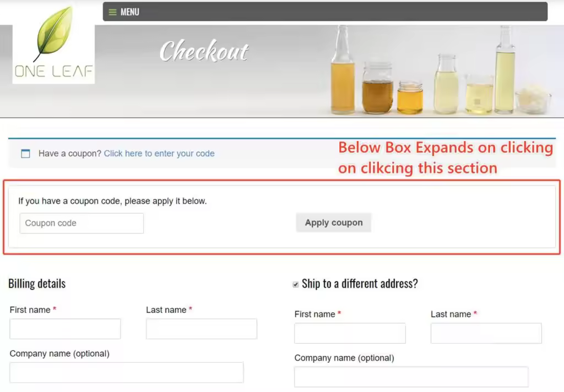This screenshot has width=564, height=392.
Task: Click the dark gray navigation bar
Action: tap(325, 12)
